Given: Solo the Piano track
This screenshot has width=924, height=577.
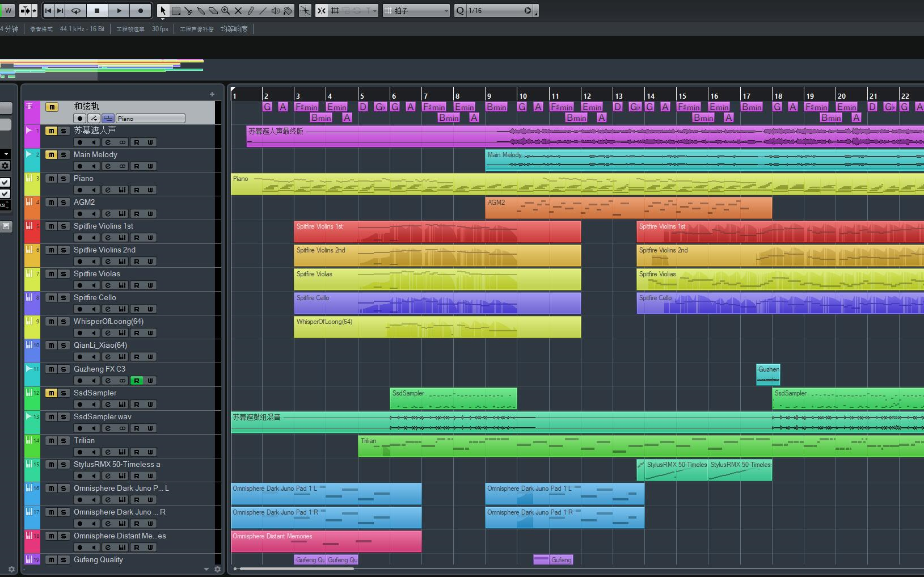Looking at the screenshot, I should (64, 178).
